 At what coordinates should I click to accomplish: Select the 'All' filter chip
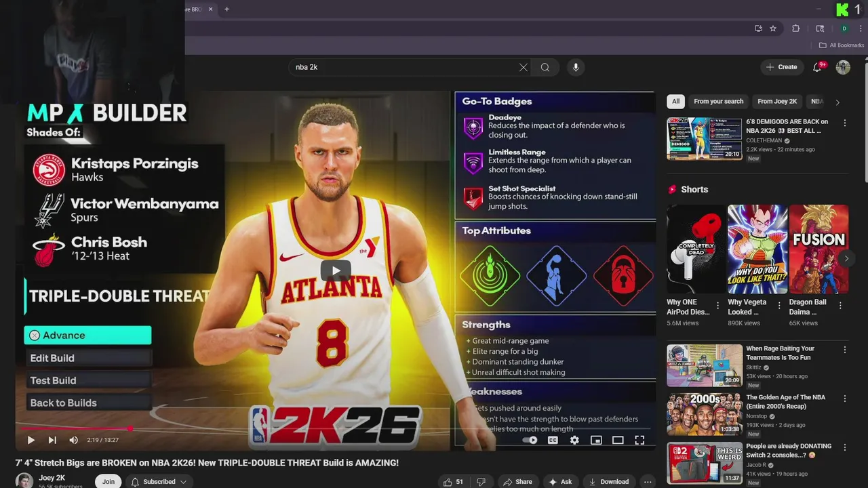(675, 102)
